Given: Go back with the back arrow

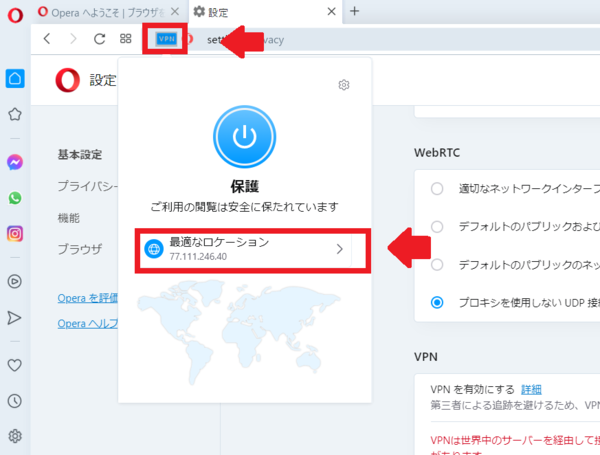Looking at the screenshot, I should coord(47,39).
